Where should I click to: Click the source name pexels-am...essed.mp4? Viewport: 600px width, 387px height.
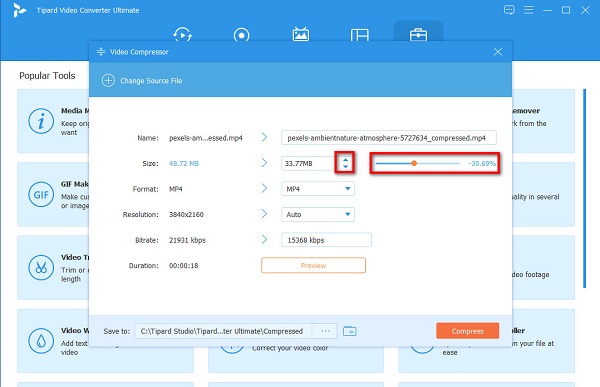coord(206,138)
